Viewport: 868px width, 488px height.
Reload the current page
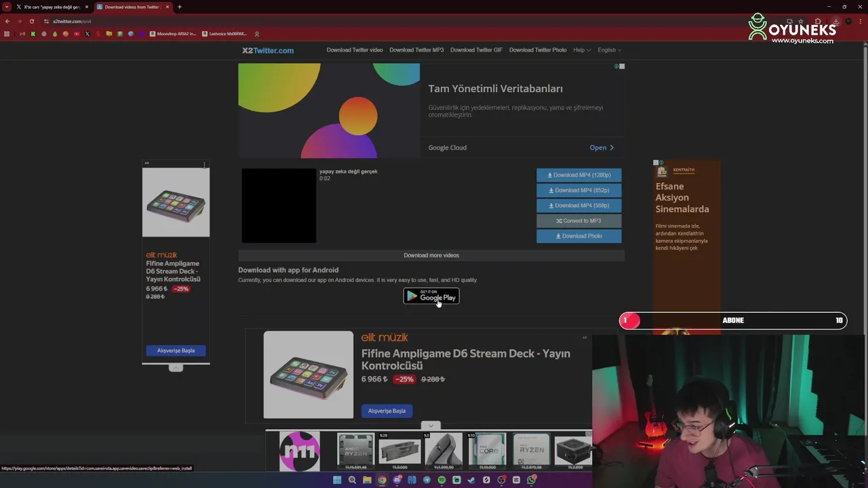coord(32,21)
